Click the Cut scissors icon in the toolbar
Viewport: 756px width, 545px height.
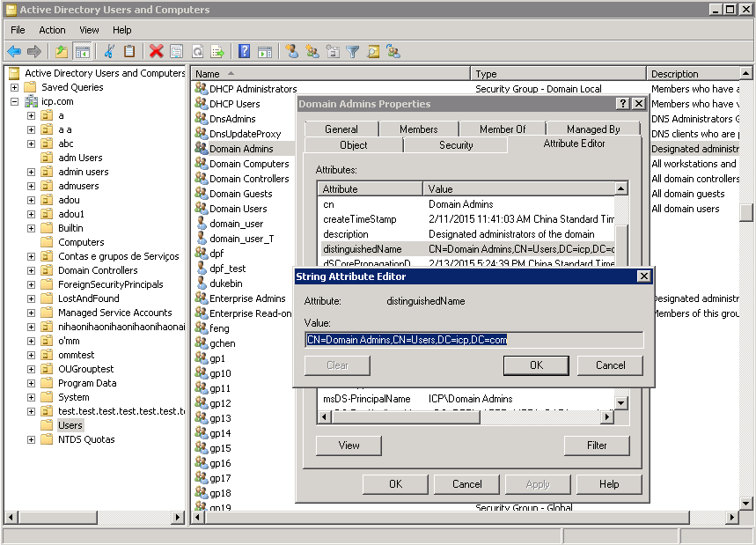point(109,51)
